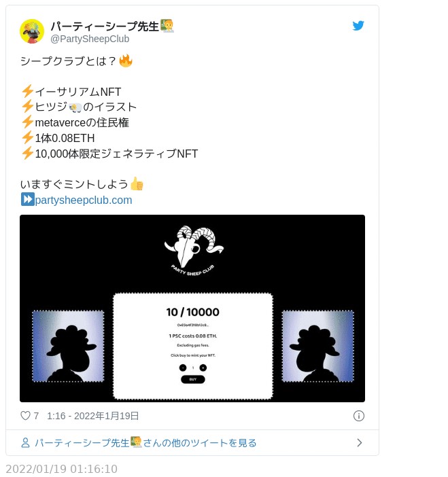Click the fast-forward emoji before link

point(27,199)
